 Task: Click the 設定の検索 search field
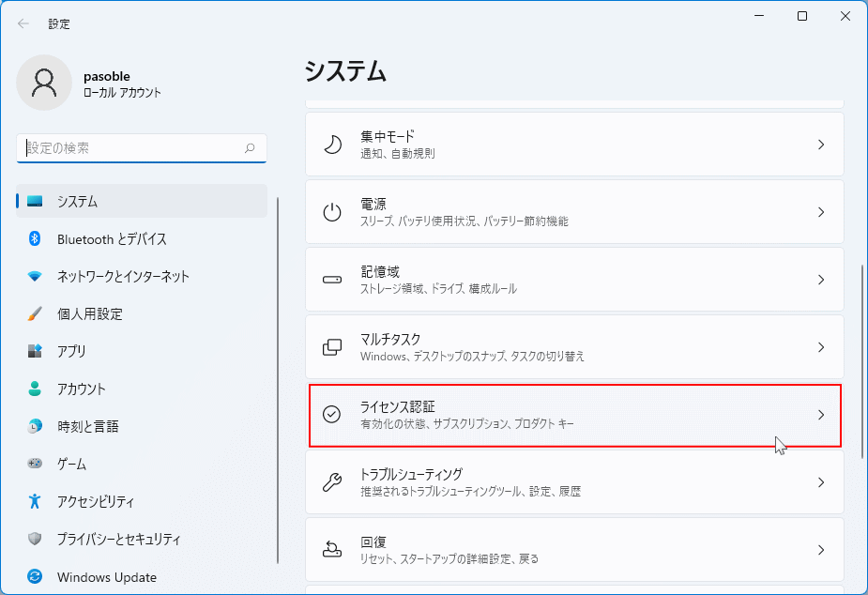tap(131, 148)
